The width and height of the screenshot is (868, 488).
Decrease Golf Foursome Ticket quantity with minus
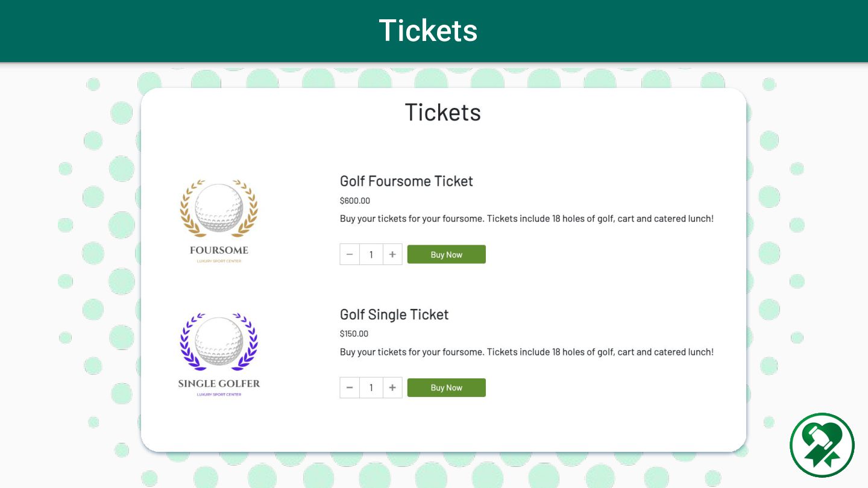point(350,254)
